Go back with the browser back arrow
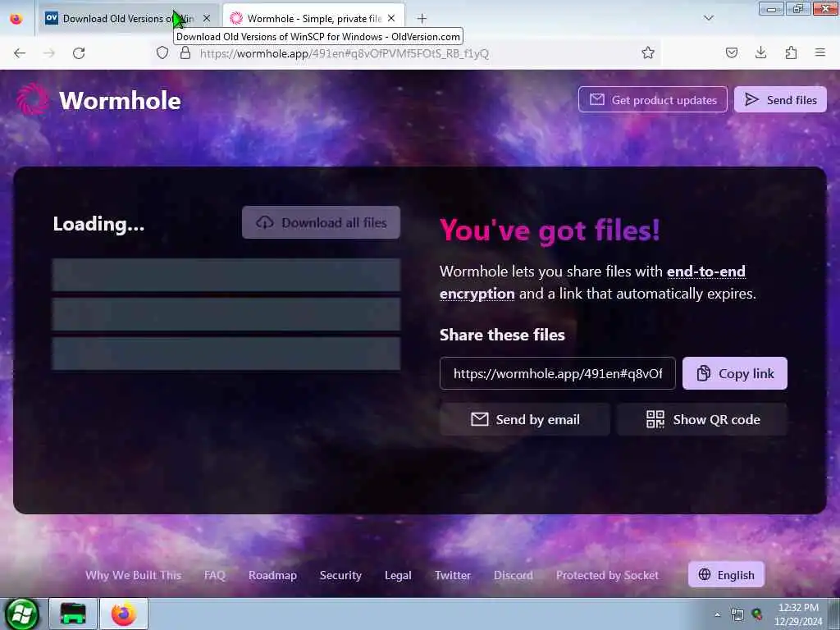840x630 pixels. [20, 53]
